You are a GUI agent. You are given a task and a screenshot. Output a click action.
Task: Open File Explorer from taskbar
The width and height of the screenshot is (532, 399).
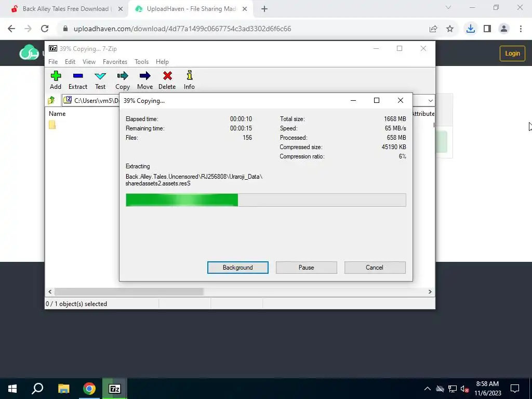(63, 389)
